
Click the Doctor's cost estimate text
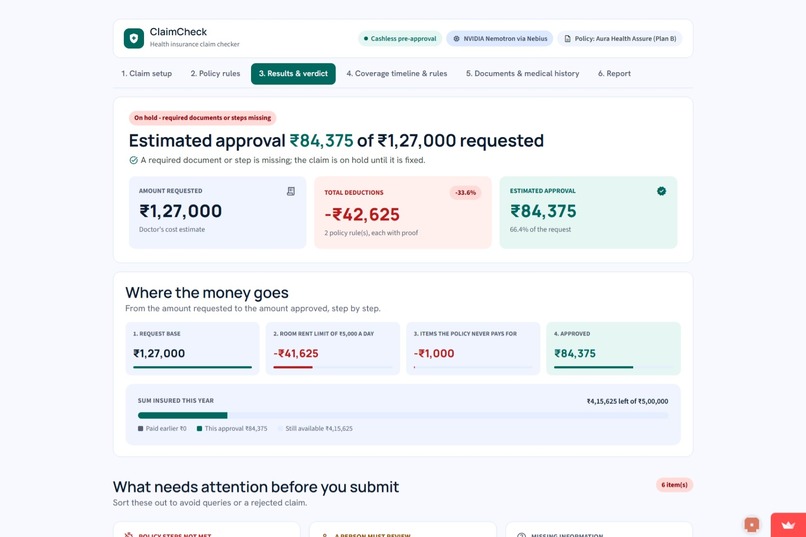pos(172,230)
